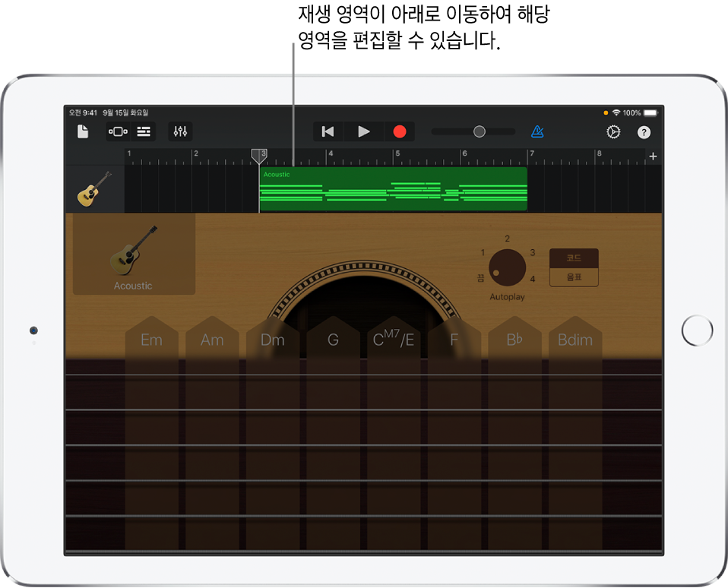Toggle the metronome on or off
Screen dimensions: 728x588
pos(537,131)
